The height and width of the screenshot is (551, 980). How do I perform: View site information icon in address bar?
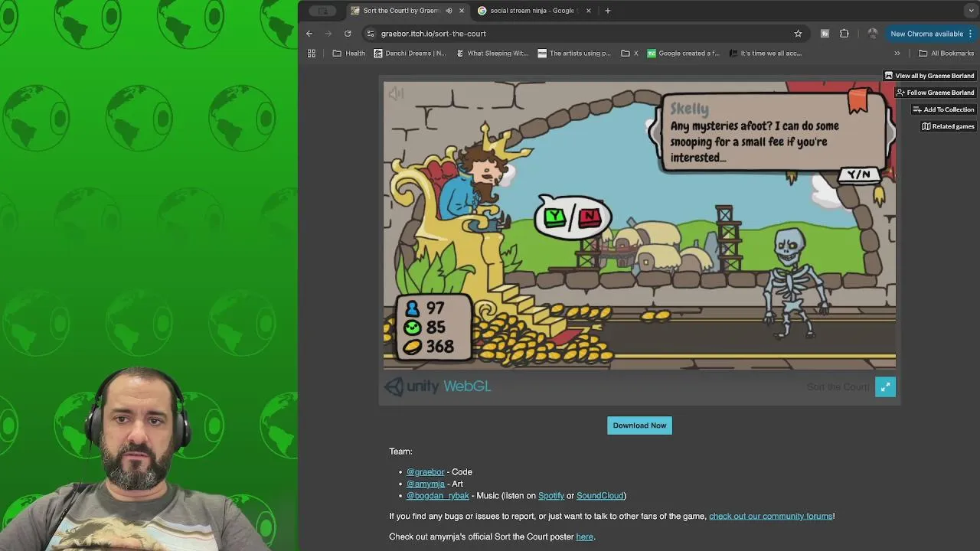point(371,34)
